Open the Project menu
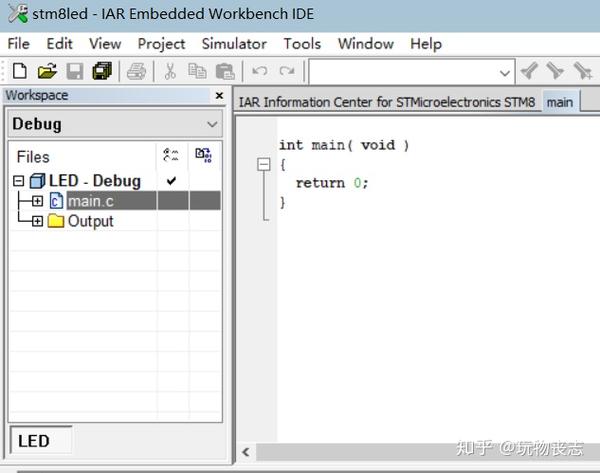600x473 pixels. (x=161, y=44)
